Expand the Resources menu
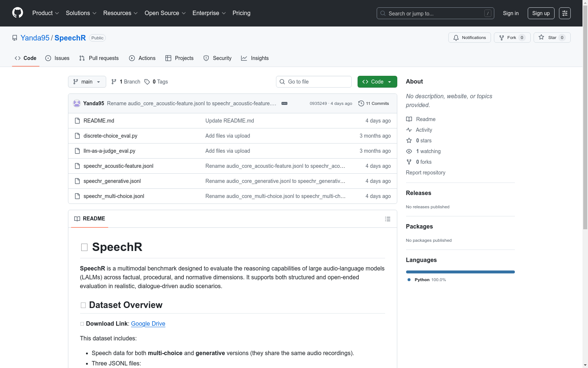Screen dimensions: 588x368 [121, 13]
